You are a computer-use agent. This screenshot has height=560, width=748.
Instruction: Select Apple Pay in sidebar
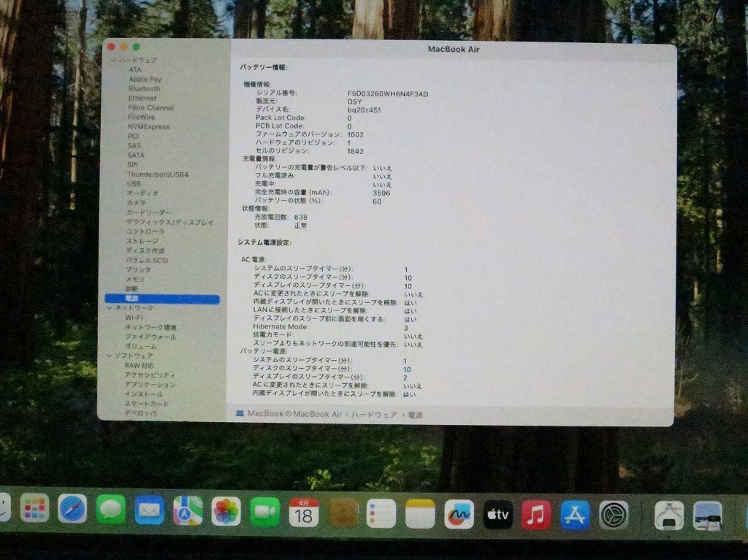point(145,79)
